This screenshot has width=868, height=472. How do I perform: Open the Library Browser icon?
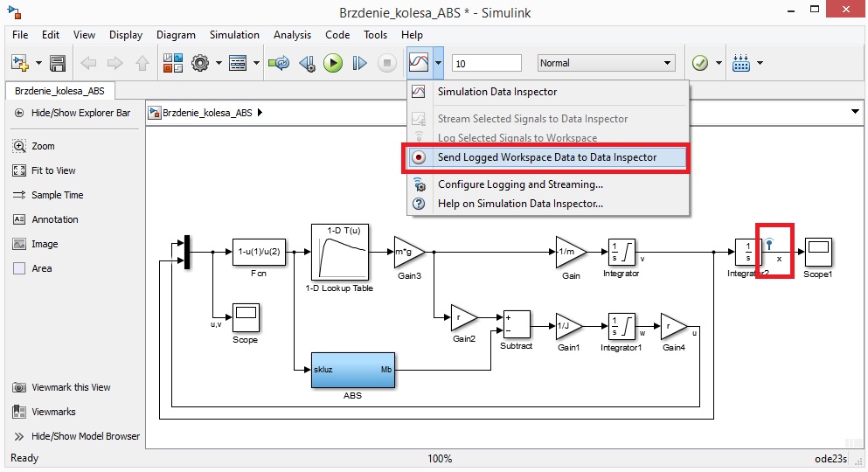click(173, 63)
